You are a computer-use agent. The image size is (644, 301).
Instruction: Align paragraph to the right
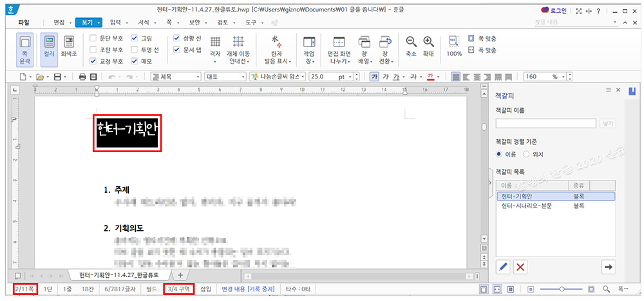pos(487,77)
